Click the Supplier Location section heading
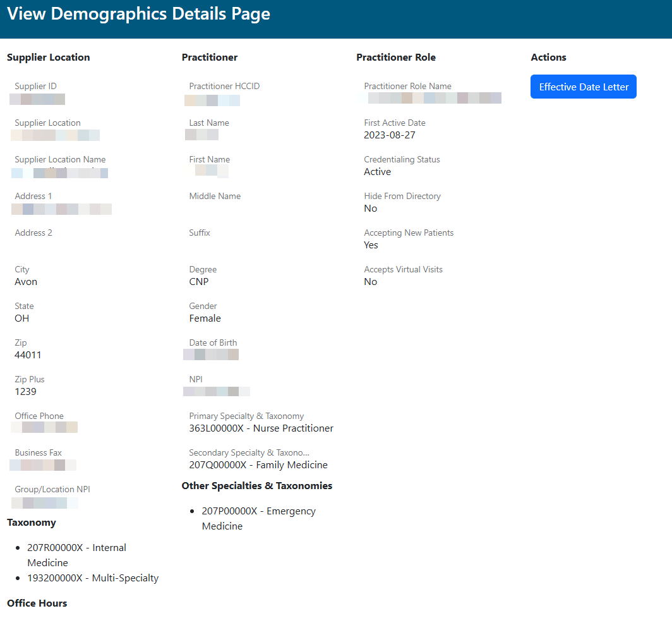The width and height of the screenshot is (672, 618). point(48,58)
